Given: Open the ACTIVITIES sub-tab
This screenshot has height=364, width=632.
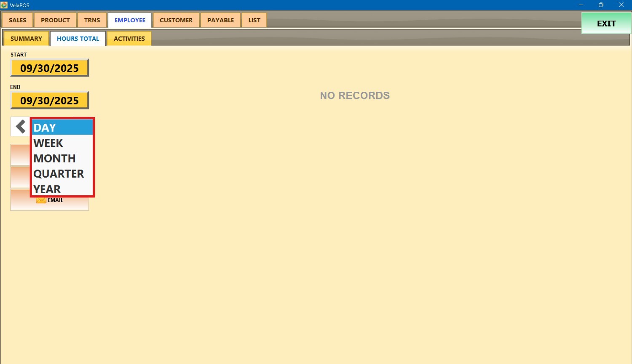Looking at the screenshot, I should 129,39.
